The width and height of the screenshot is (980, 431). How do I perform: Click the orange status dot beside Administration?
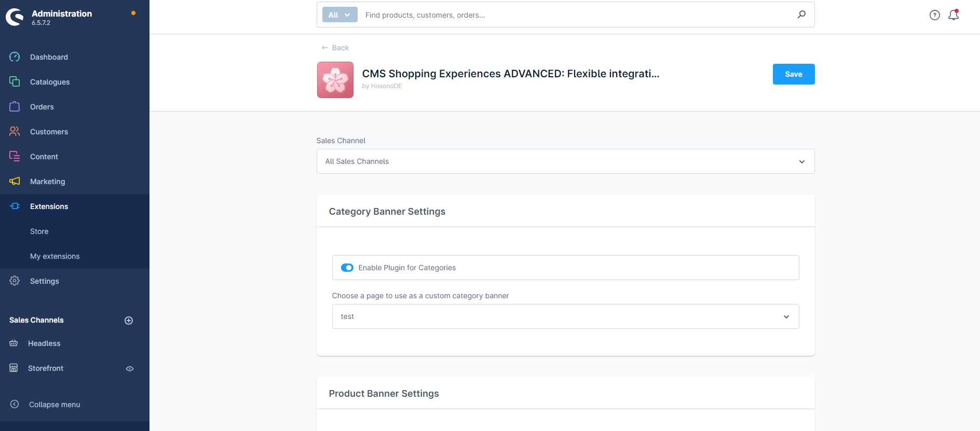tap(133, 13)
